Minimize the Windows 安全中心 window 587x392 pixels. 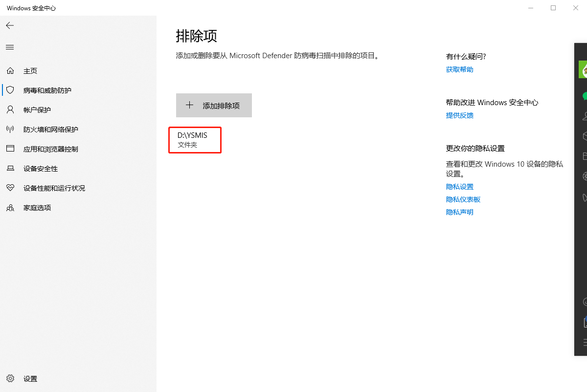point(531,8)
